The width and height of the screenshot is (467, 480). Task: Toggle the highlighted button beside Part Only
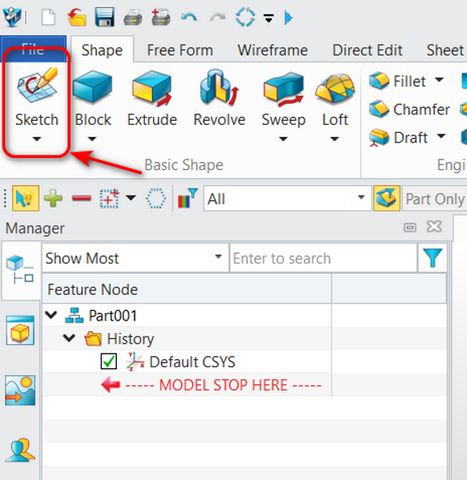point(387,198)
